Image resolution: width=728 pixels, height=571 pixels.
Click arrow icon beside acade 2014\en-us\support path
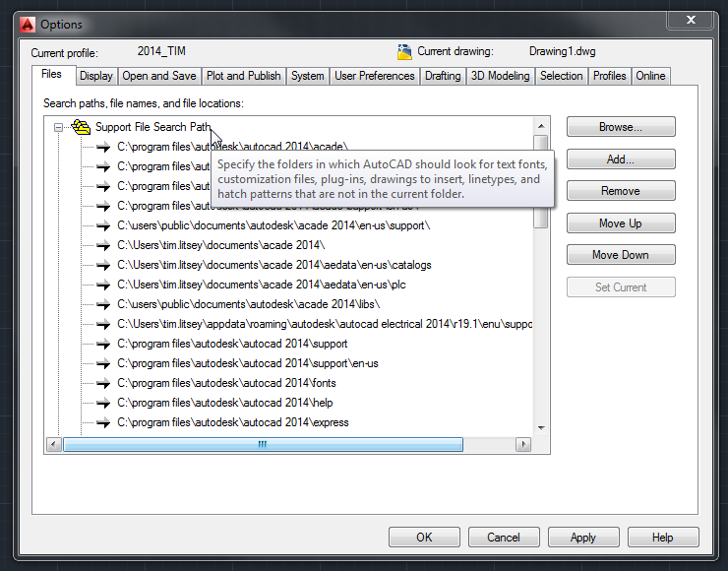click(x=103, y=225)
